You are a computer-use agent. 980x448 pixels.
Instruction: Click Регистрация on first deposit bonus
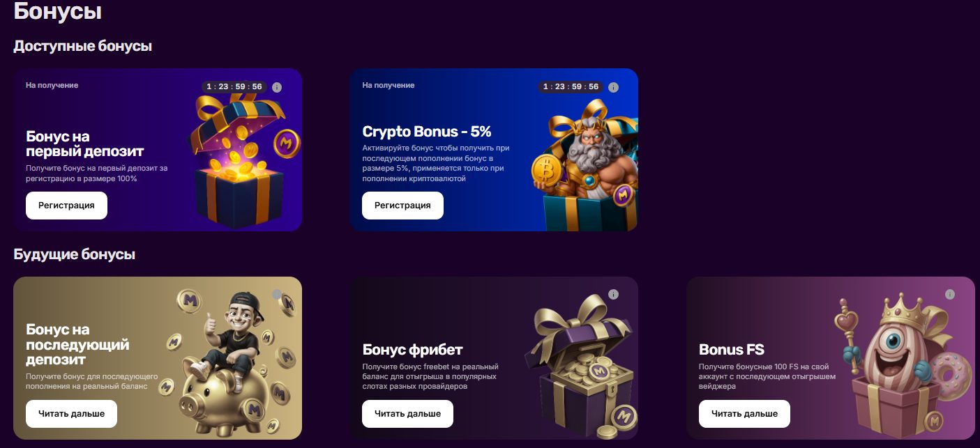click(x=66, y=206)
